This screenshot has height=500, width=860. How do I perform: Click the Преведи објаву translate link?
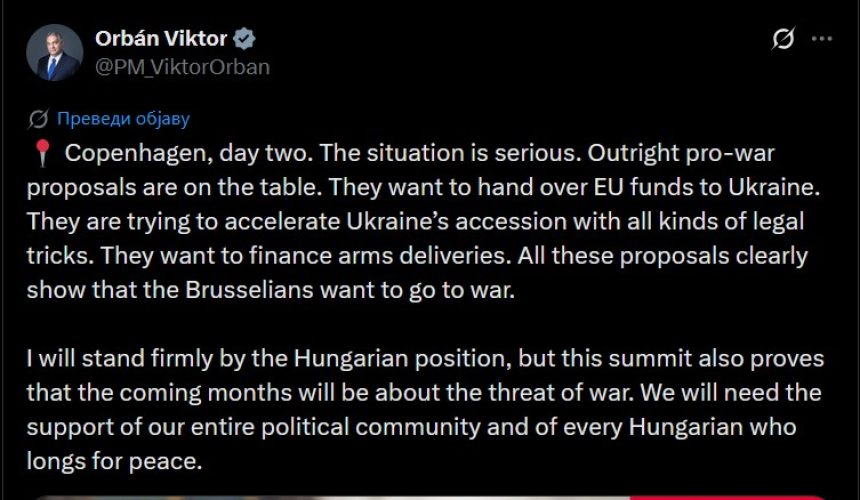pyautogui.click(x=123, y=119)
